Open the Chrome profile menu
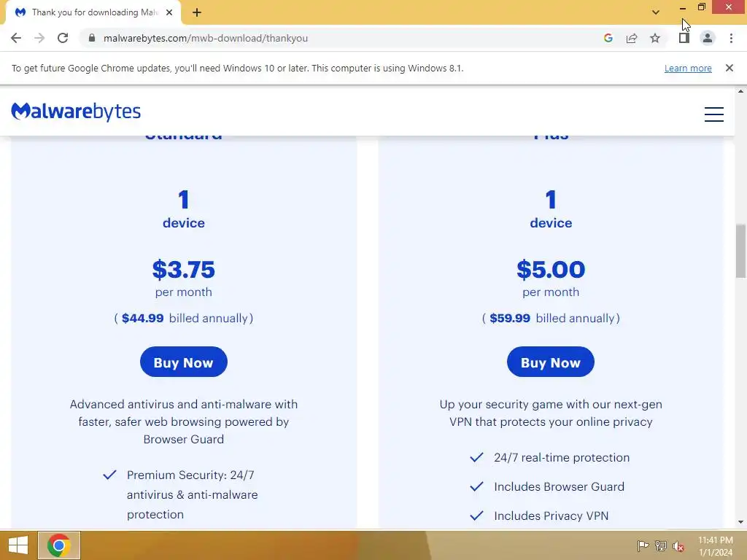This screenshot has width=747, height=560. click(708, 38)
